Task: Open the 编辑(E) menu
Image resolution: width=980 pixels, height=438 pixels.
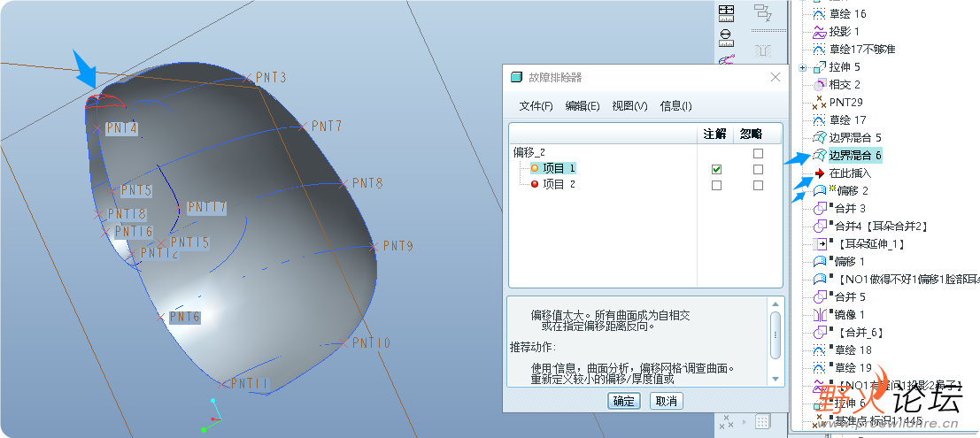Action: pyautogui.click(x=583, y=106)
